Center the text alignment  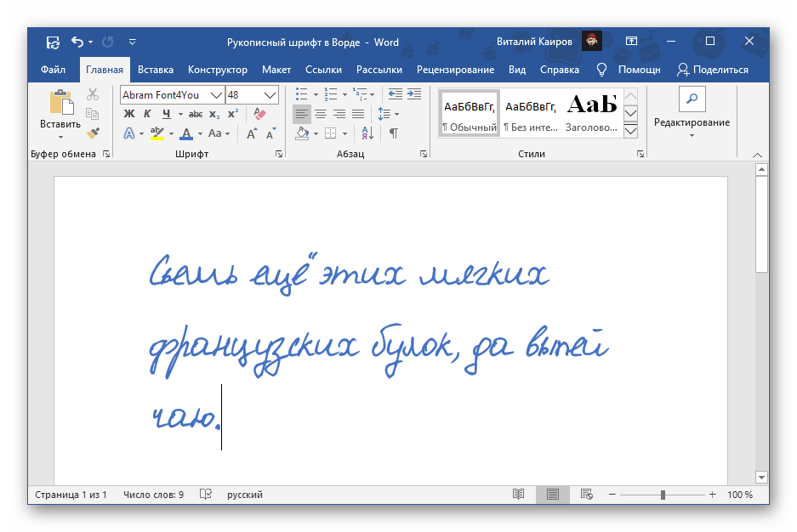(x=321, y=114)
